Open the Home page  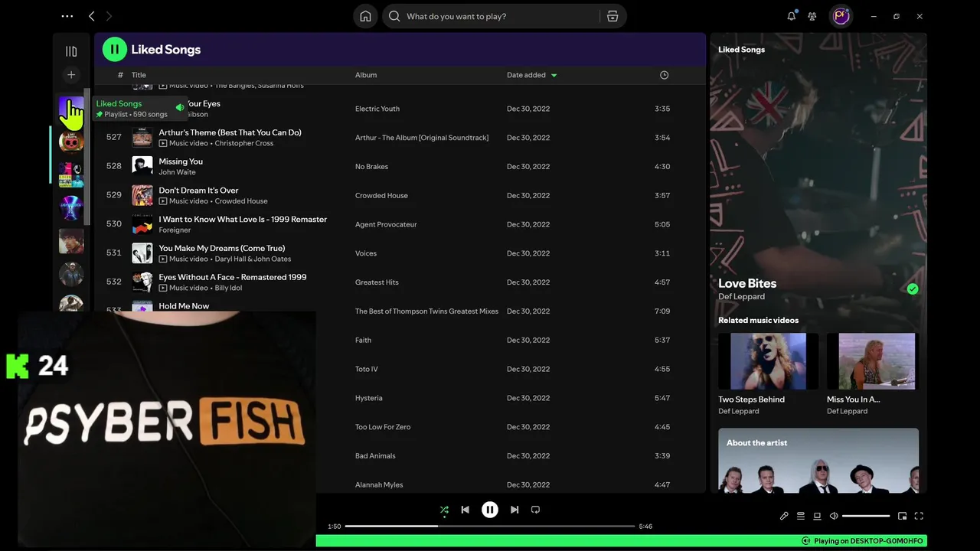tap(365, 16)
